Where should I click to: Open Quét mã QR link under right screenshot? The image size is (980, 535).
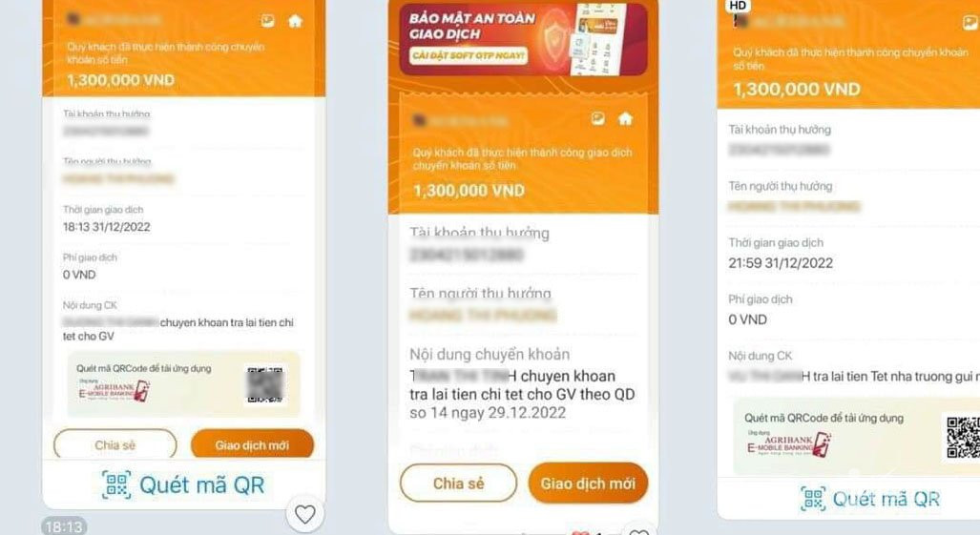(x=886, y=499)
